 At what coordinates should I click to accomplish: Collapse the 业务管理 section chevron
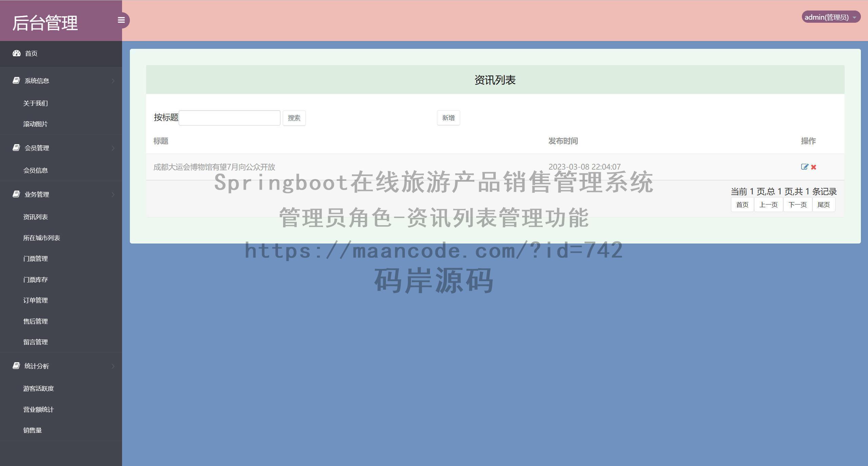(113, 194)
